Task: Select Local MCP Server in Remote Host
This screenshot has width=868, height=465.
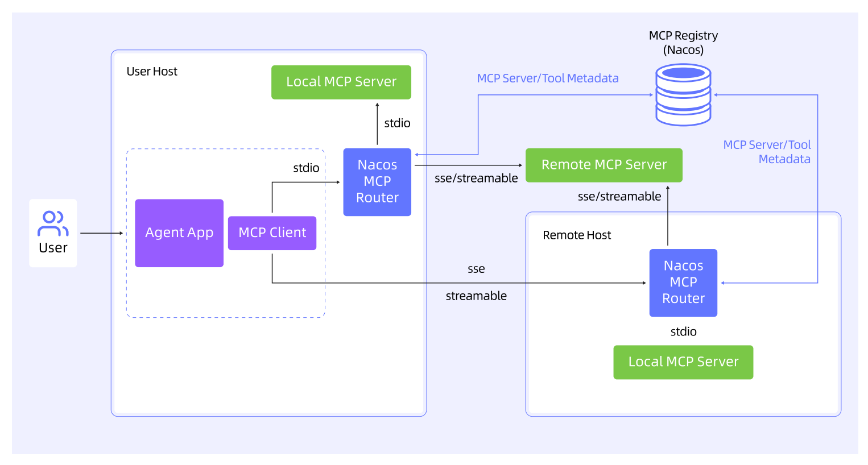Action: 683,362
